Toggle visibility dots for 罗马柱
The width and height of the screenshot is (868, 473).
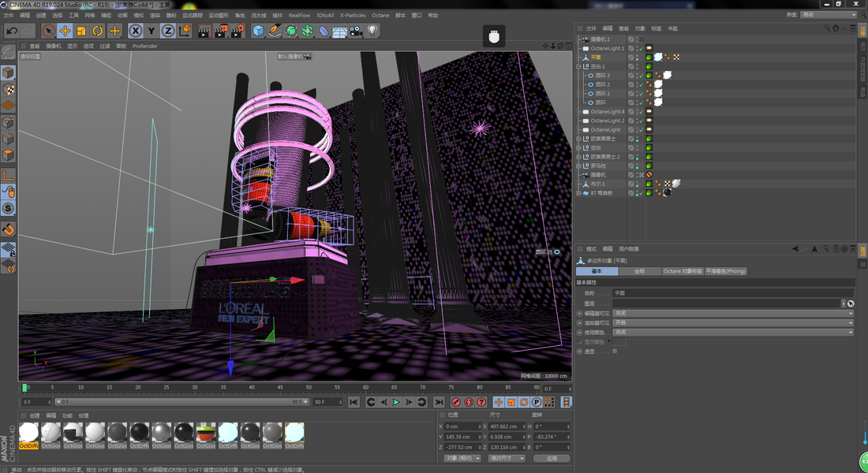click(637, 166)
